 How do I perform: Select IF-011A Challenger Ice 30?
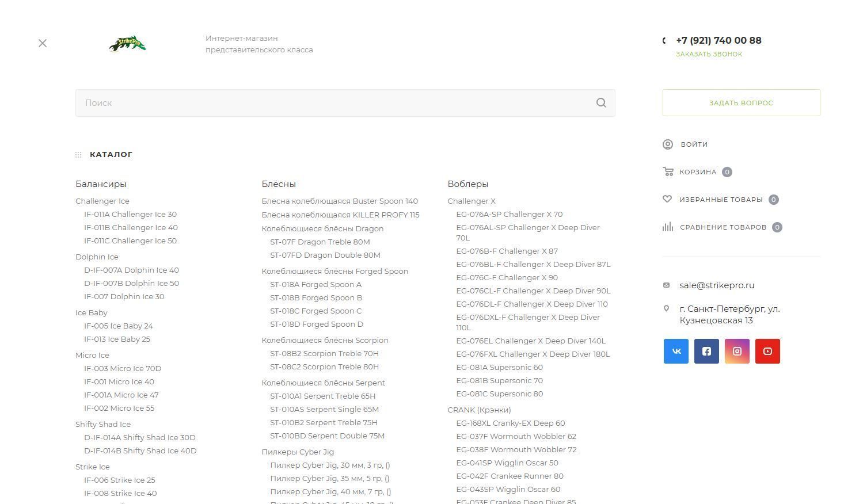130,214
